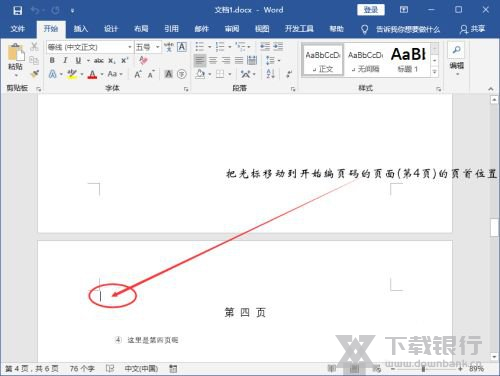Open the Borders dropdown arrow
The width and height of the screenshot is (500, 376).
230,74
